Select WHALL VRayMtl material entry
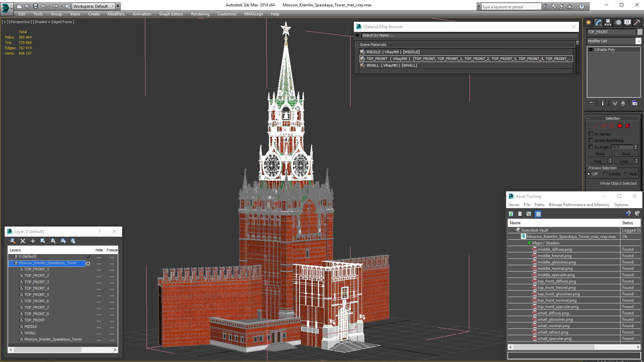Image resolution: width=644 pixels, height=362 pixels. (466, 65)
